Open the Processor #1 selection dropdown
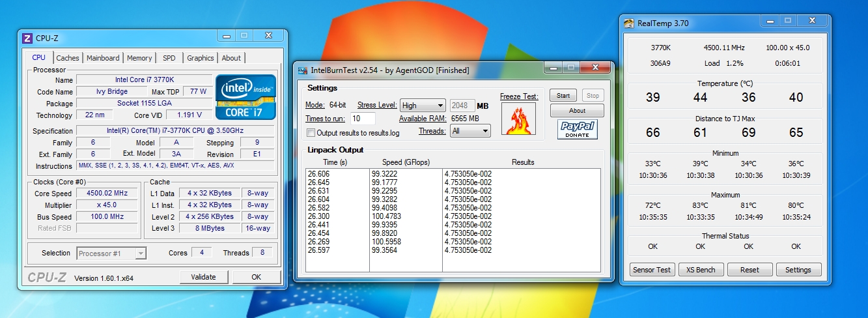The width and height of the screenshot is (868, 318). click(111, 253)
